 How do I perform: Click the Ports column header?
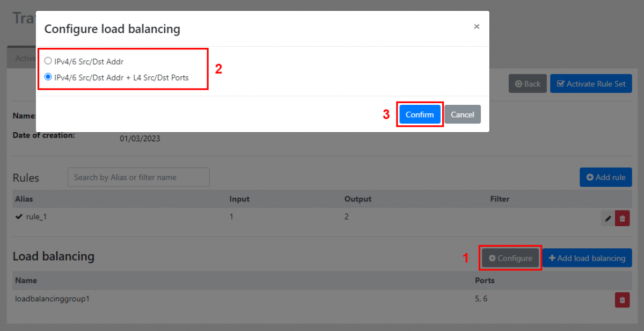[485, 280]
